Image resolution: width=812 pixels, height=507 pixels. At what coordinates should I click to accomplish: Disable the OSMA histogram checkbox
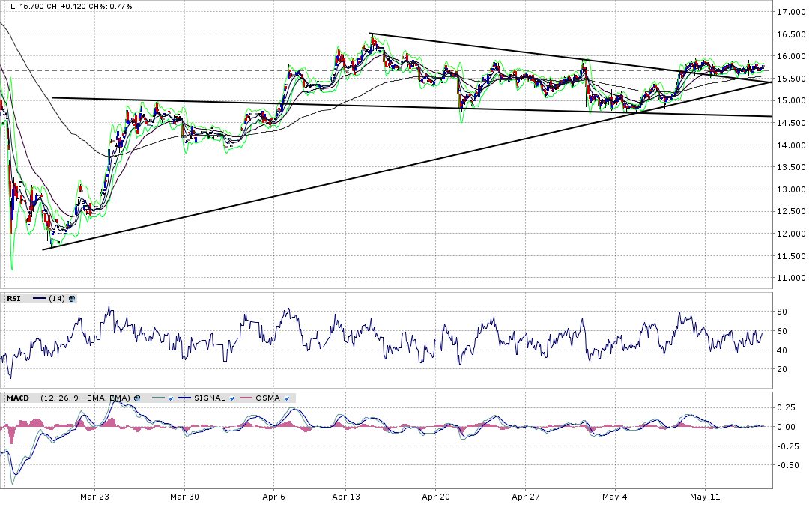coord(287,398)
